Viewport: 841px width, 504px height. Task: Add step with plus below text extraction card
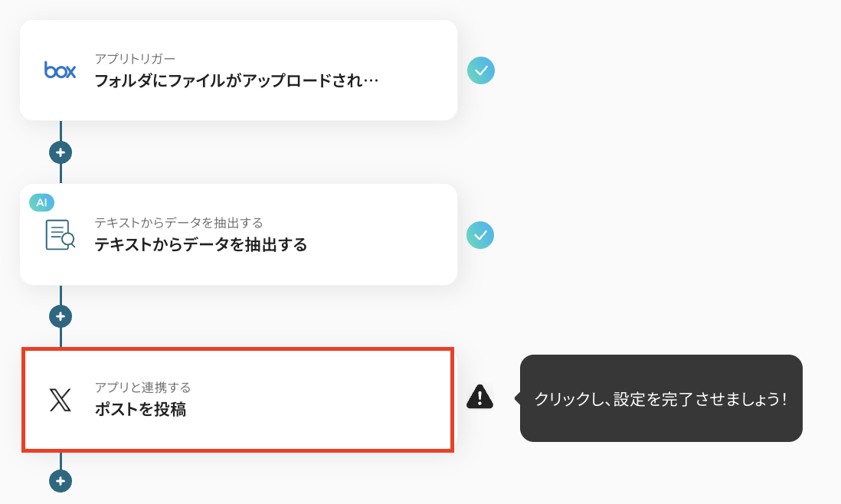[61, 316]
